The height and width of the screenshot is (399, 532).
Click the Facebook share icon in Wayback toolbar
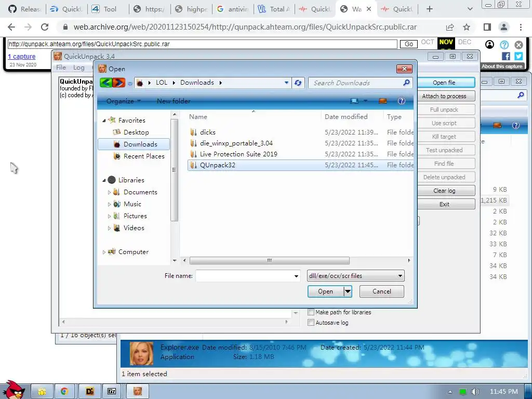pyautogui.click(x=506, y=56)
